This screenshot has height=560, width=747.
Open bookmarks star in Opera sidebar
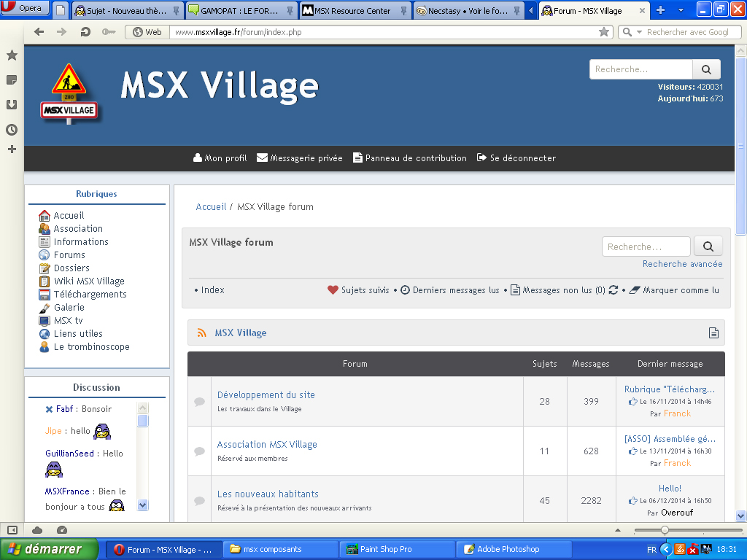tap(12, 55)
